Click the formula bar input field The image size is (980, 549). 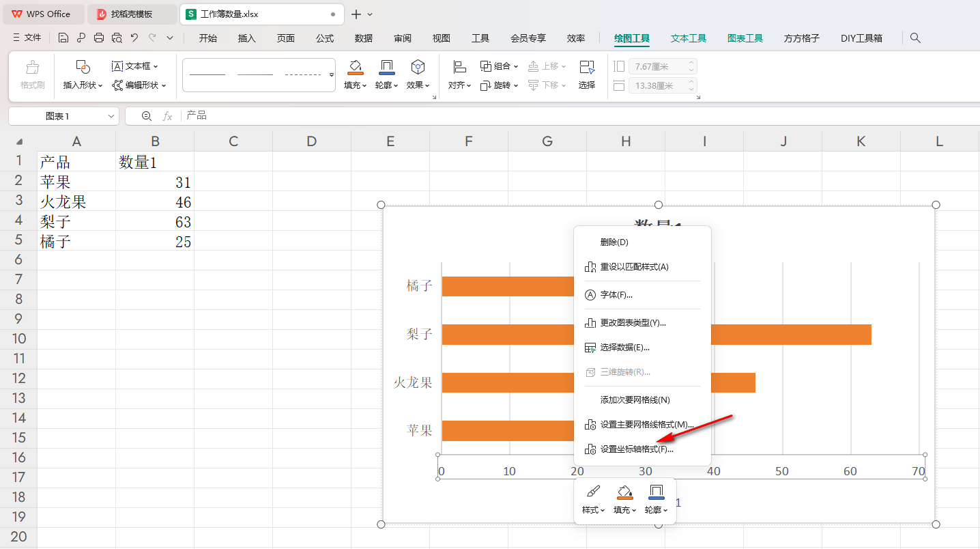(580, 116)
